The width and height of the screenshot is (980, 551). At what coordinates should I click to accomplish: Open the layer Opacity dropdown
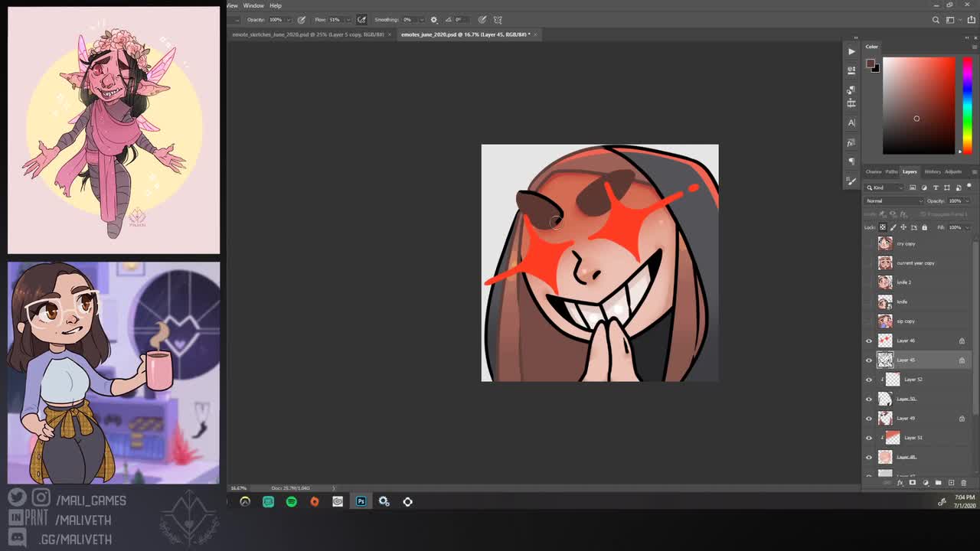coord(966,201)
